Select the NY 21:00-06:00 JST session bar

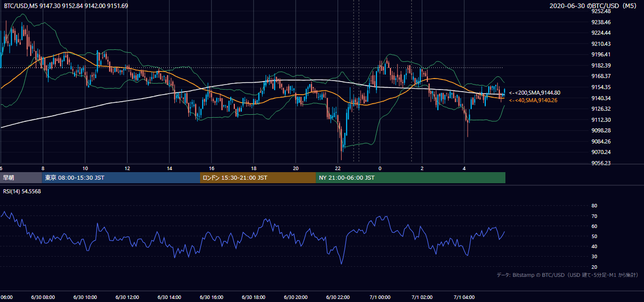[x=411, y=178]
